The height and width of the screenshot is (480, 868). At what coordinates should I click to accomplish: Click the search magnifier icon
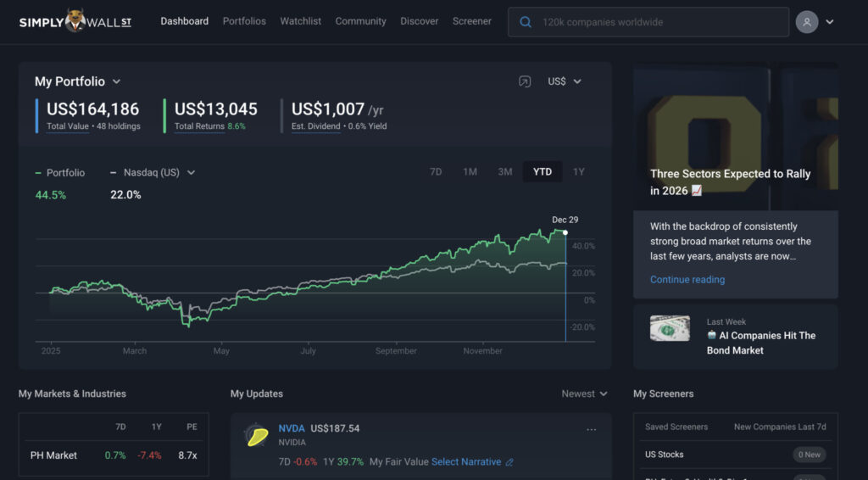tap(526, 22)
